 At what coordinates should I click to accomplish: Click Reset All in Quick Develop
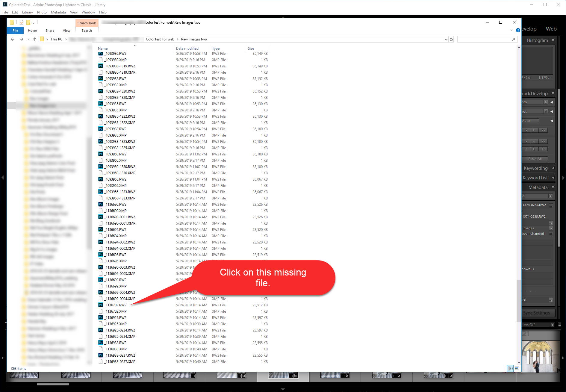pyautogui.click(x=535, y=159)
